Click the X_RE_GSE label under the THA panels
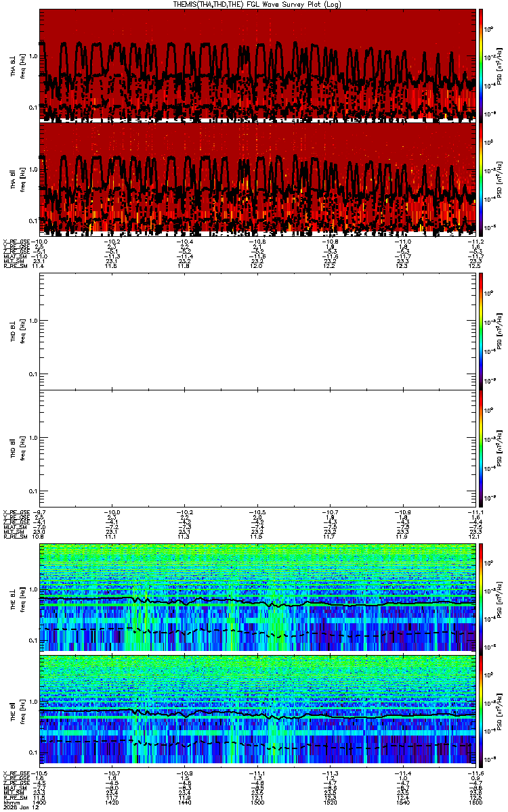This screenshot has height=812, width=508. (x=16, y=240)
